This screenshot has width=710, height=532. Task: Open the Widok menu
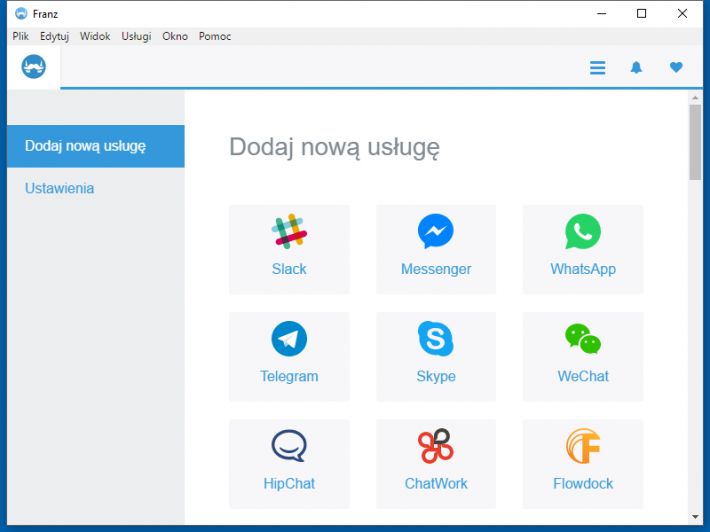point(95,36)
